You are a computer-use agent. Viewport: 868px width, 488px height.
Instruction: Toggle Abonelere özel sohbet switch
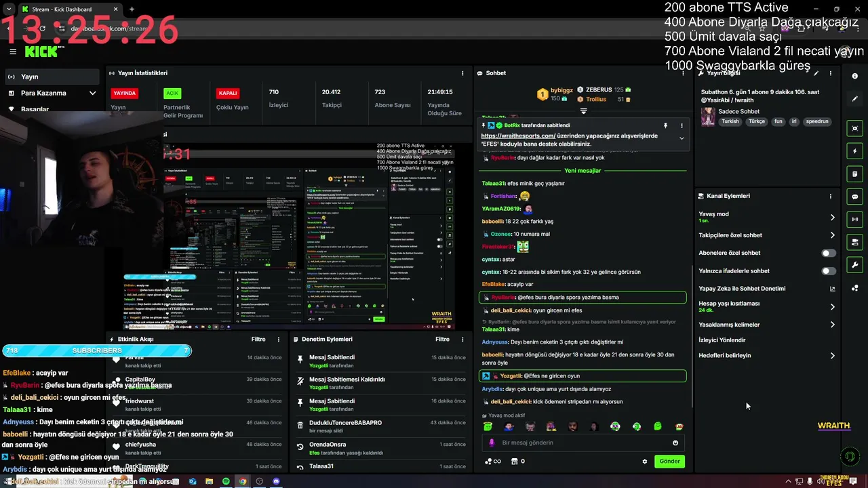[829, 253]
